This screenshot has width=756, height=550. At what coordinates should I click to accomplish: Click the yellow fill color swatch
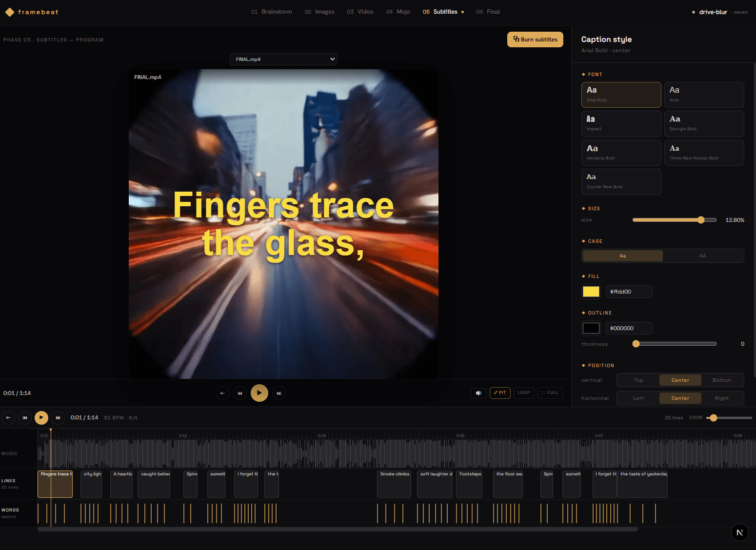591,292
